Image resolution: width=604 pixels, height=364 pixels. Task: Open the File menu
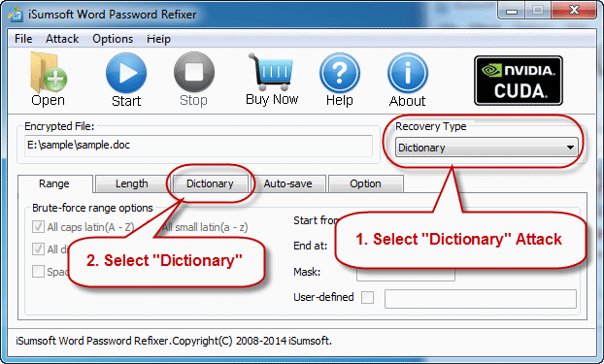(23, 39)
